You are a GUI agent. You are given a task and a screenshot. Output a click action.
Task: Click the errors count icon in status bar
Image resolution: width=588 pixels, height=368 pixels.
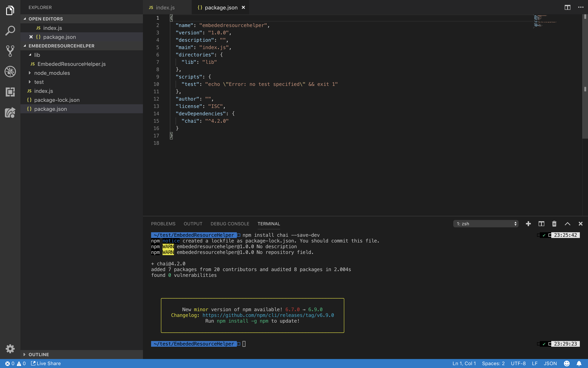[10, 363]
